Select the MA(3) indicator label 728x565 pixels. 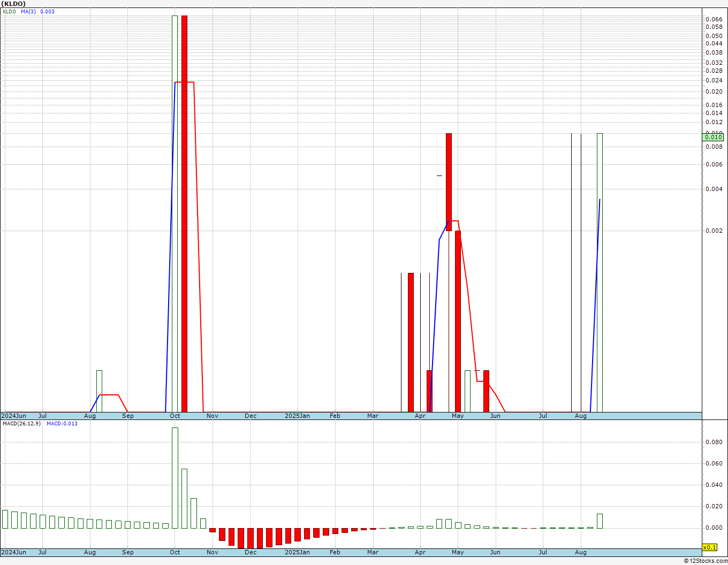tap(28, 12)
